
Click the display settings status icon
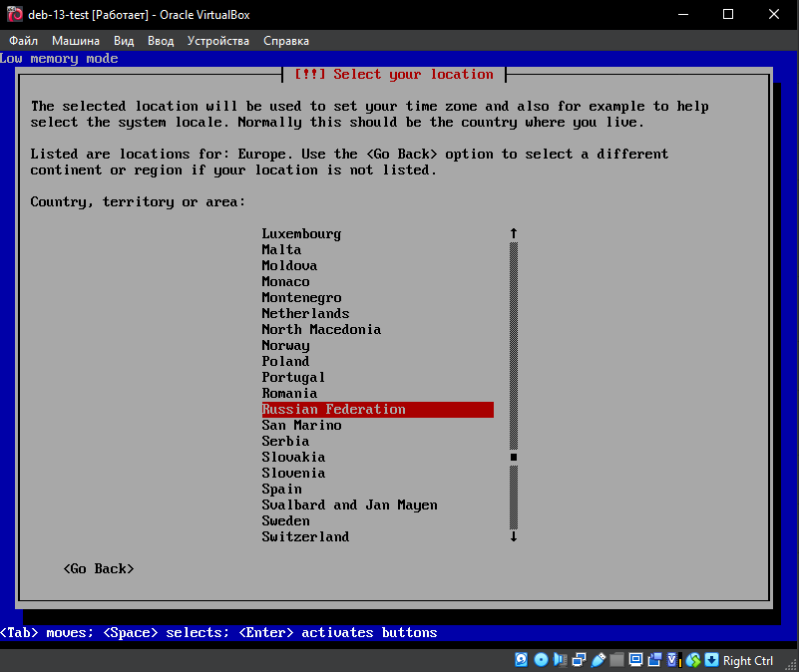[635, 660]
